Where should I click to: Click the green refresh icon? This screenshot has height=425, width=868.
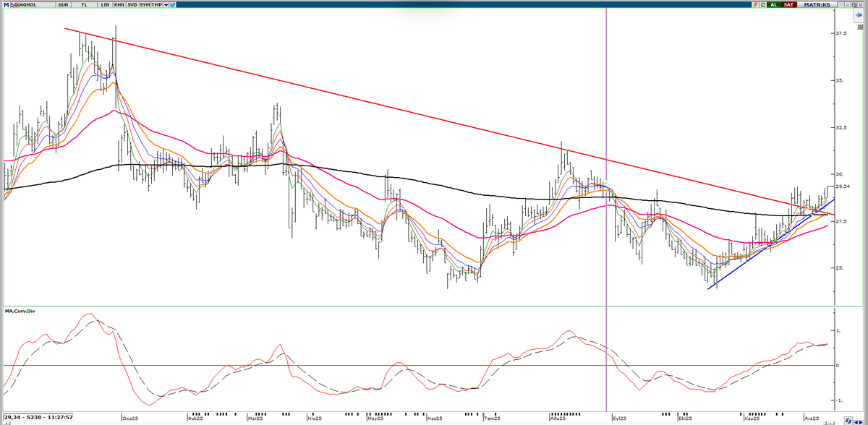(x=762, y=4)
